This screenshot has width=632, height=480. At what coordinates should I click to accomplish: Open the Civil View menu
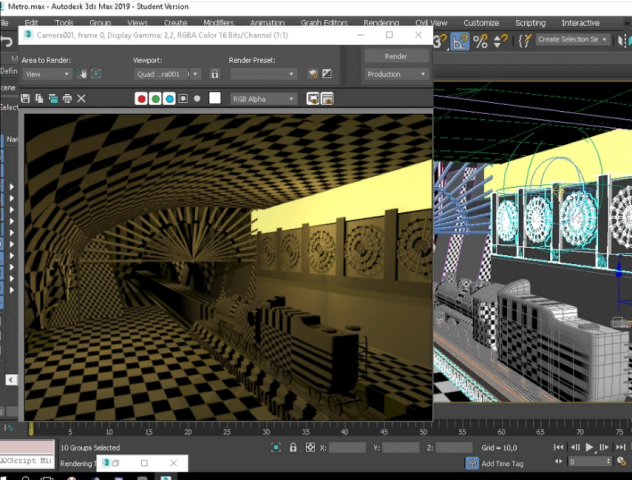point(431,23)
